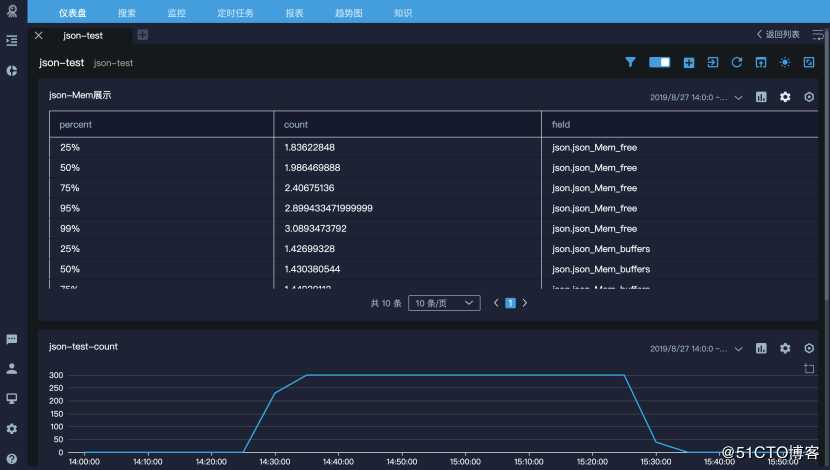Open the 10 条/页 page size dropdown
Image resolution: width=830 pixels, height=470 pixels.
pos(444,303)
